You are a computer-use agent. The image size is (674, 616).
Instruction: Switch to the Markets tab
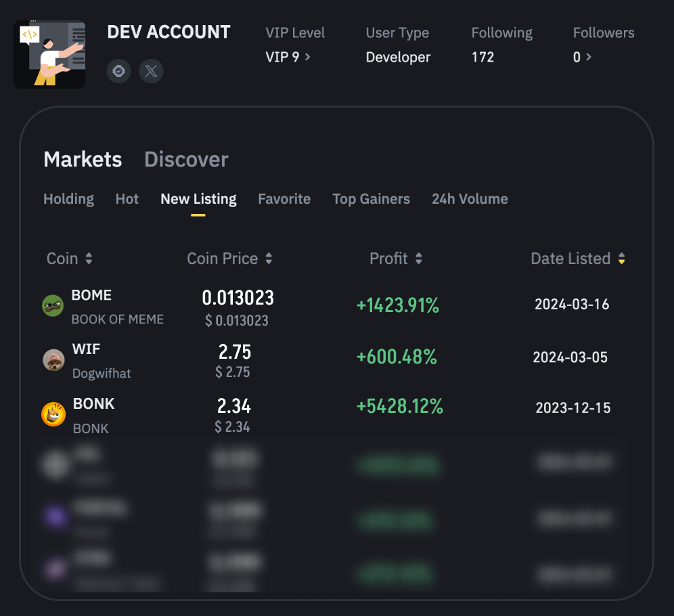pyautogui.click(x=83, y=160)
